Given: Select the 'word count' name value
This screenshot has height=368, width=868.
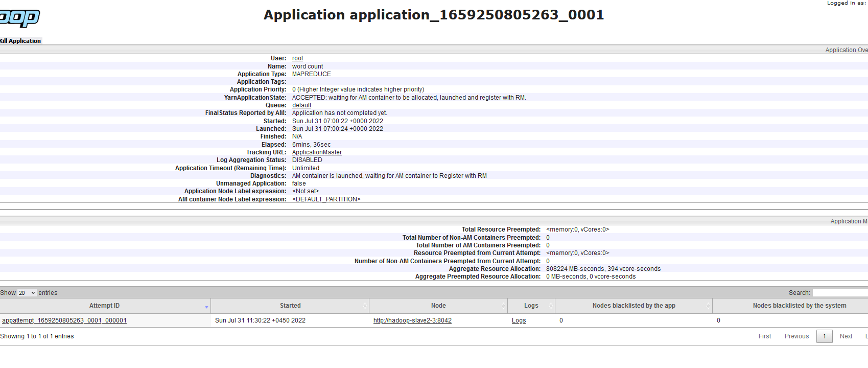Looking at the screenshot, I should tap(308, 66).
